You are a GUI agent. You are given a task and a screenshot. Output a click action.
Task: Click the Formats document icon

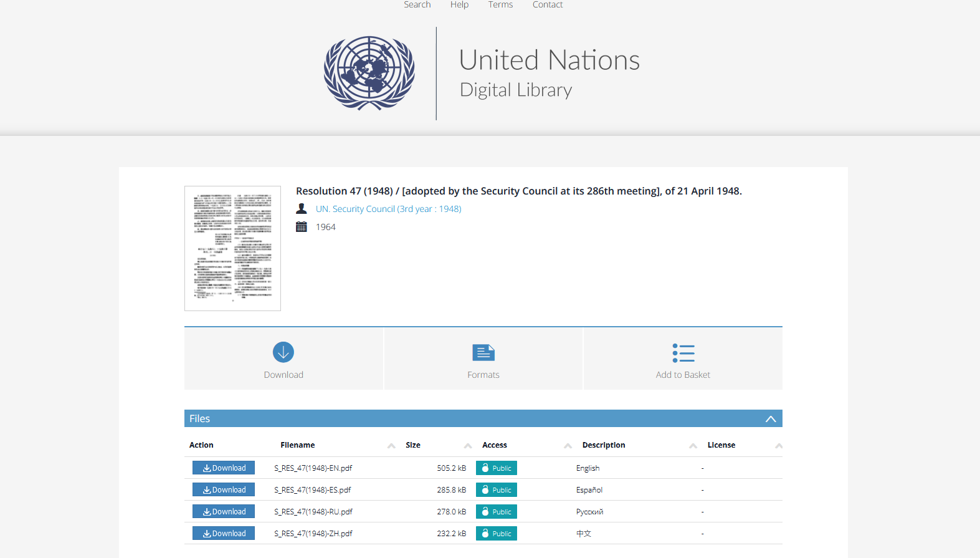click(483, 353)
